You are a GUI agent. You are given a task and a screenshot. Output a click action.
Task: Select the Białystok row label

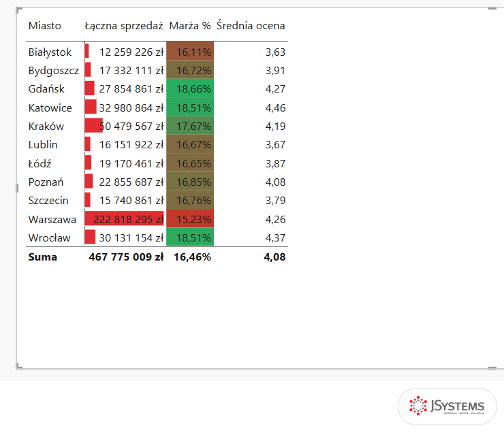(x=50, y=52)
